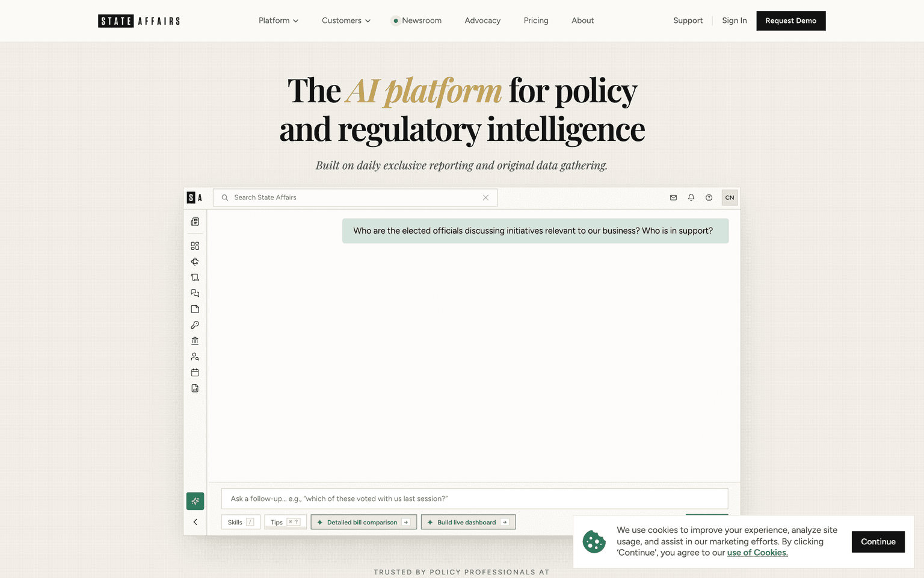The width and height of the screenshot is (924, 578).
Task: Click 'Built on daily exclusive reporting' subtitle
Action: (461, 166)
